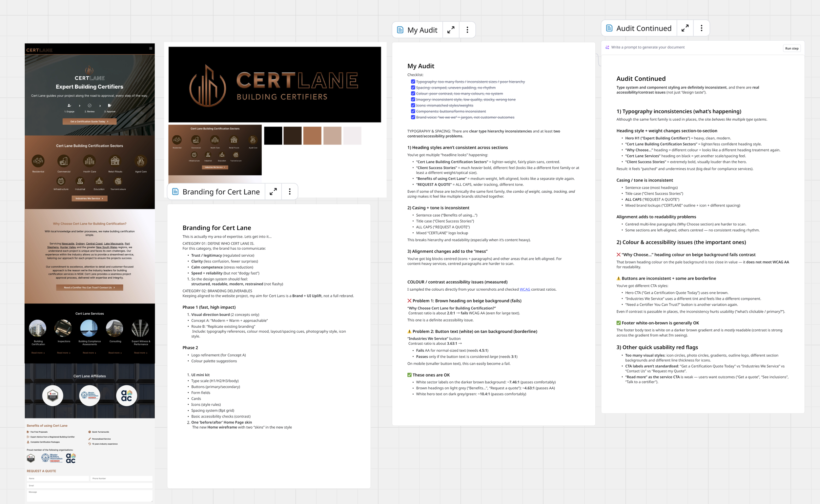Click the Education sector icon
The image size is (820, 504).
coord(99,181)
